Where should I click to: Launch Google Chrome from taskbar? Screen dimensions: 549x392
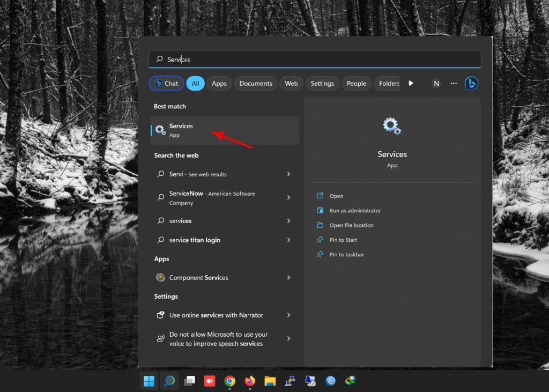click(229, 381)
